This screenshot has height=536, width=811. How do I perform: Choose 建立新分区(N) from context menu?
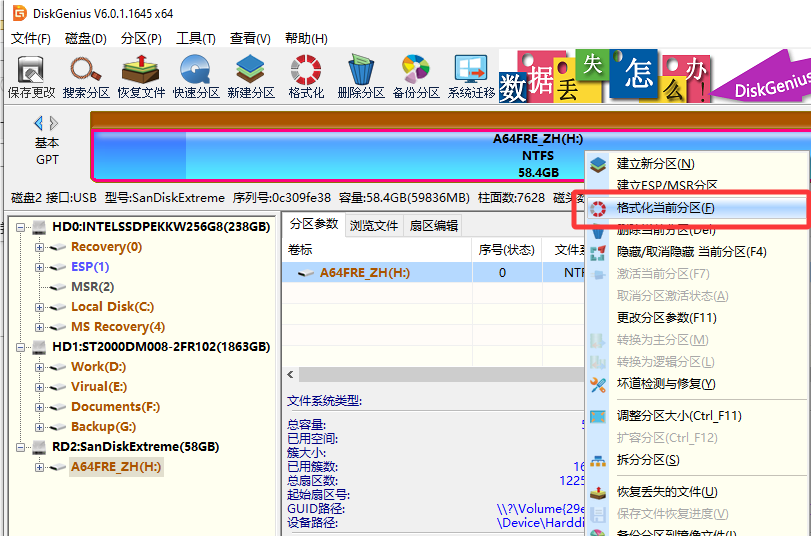(697, 164)
